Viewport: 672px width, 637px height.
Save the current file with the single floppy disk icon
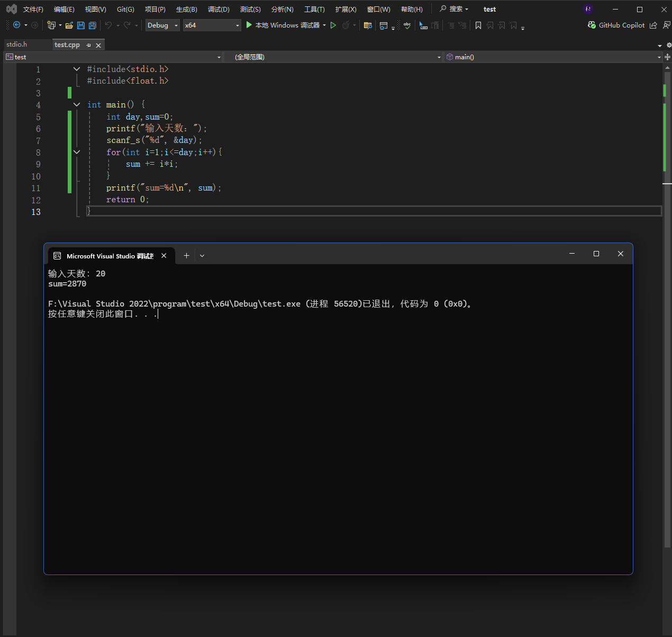[x=81, y=25]
